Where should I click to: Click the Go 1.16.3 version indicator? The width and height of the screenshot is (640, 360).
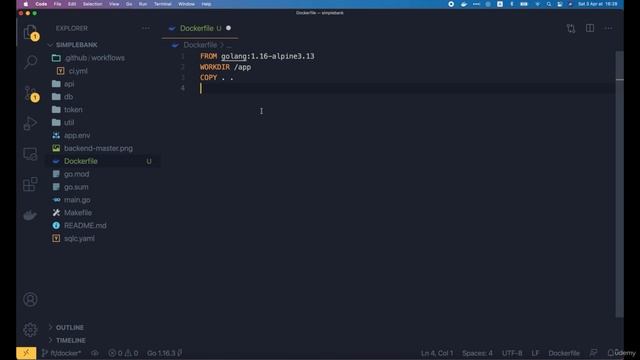click(x=164, y=353)
